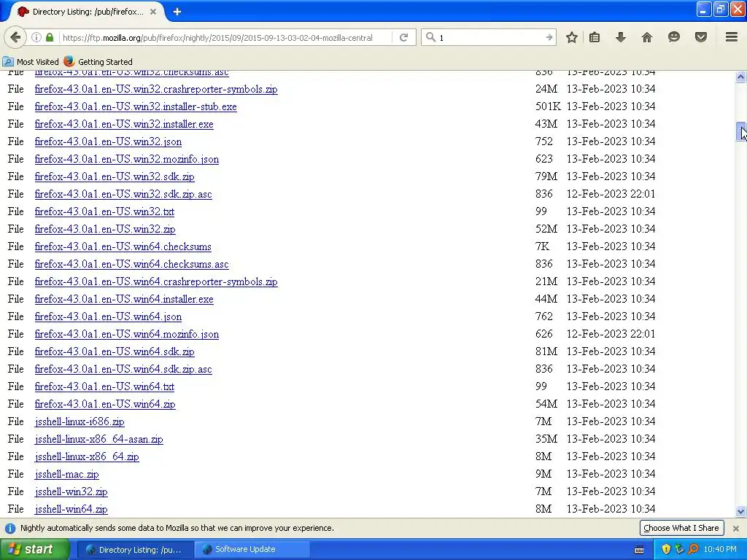The width and height of the screenshot is (747, 560).
Task: Download firefox-43.0a1.en-US.win32.zip
Action: coord(105,229)
